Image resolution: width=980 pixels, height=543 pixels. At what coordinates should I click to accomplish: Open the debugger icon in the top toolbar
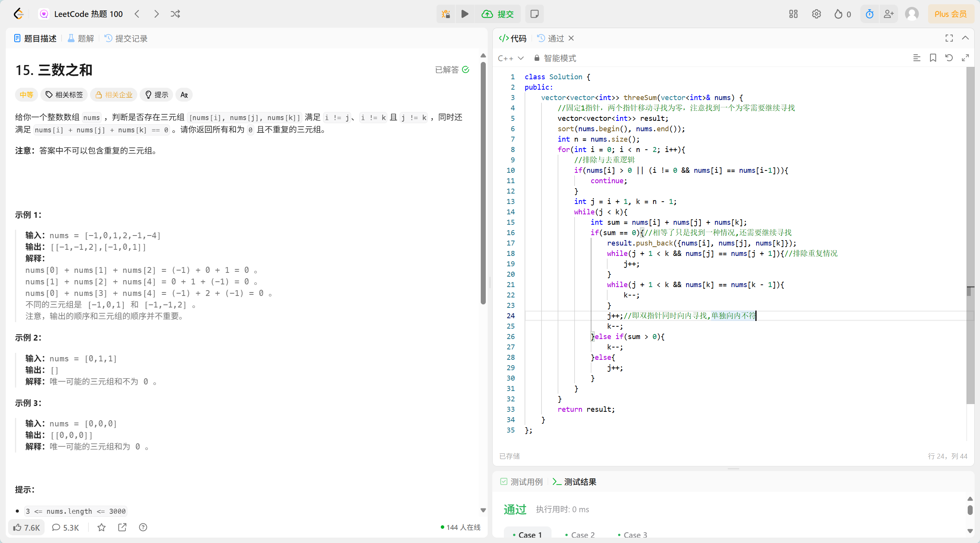pyautogui.click(x=446, y=14)
